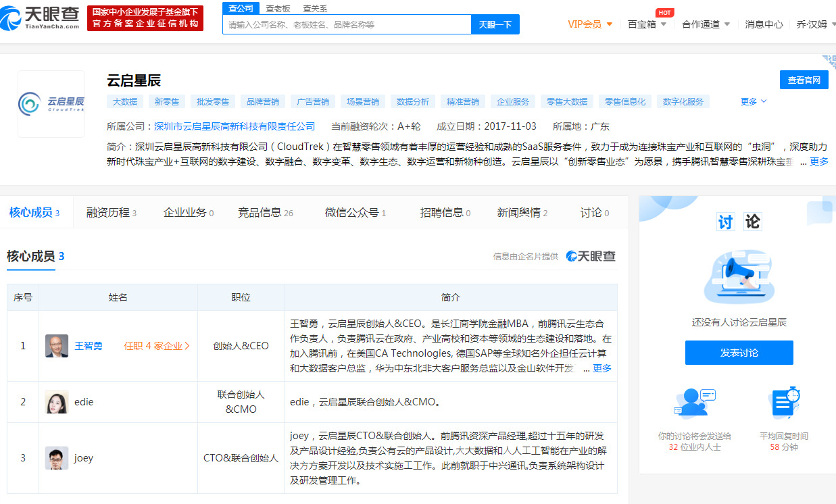Expand more tags with 更多 chevron

click(754, 102)
